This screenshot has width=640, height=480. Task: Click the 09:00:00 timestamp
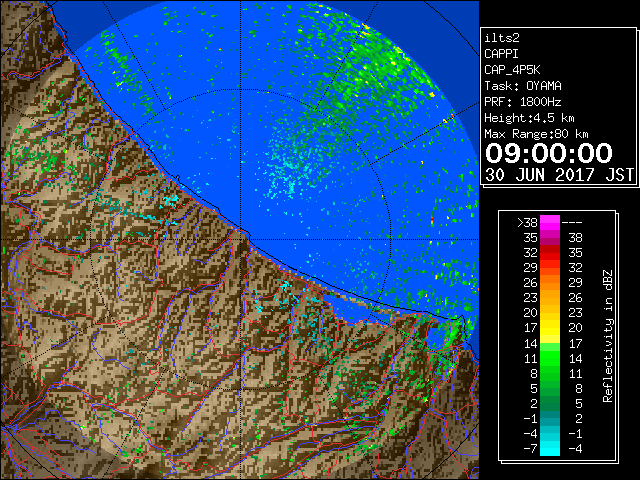549,153
